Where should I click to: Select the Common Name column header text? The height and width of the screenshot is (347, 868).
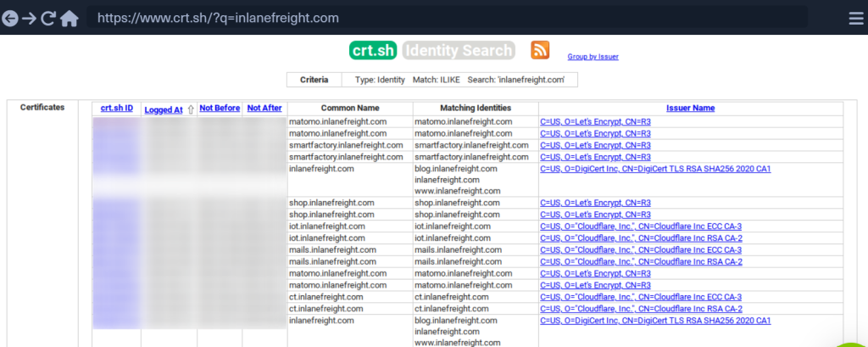(350, 108)
